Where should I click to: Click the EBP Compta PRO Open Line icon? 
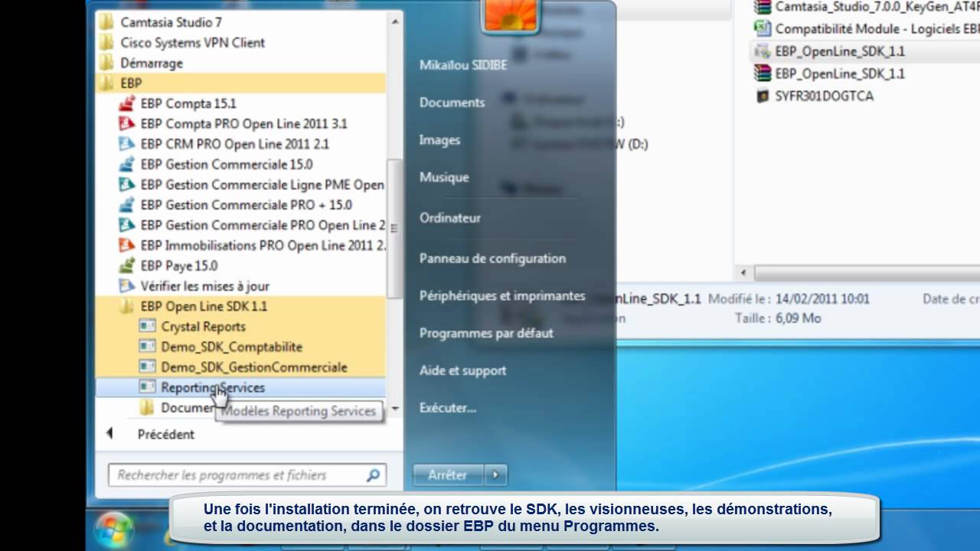(x=127, y=123)
